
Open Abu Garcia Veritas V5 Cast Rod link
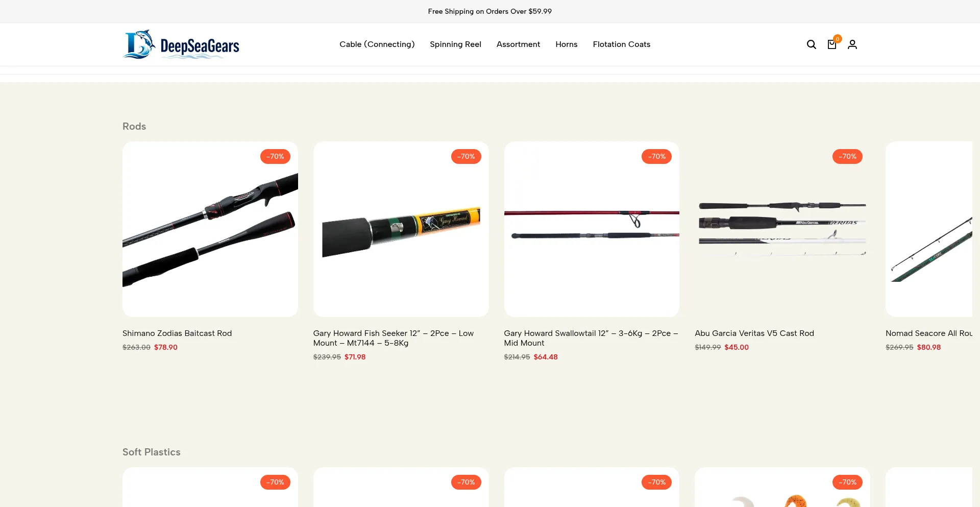[754, 333]
